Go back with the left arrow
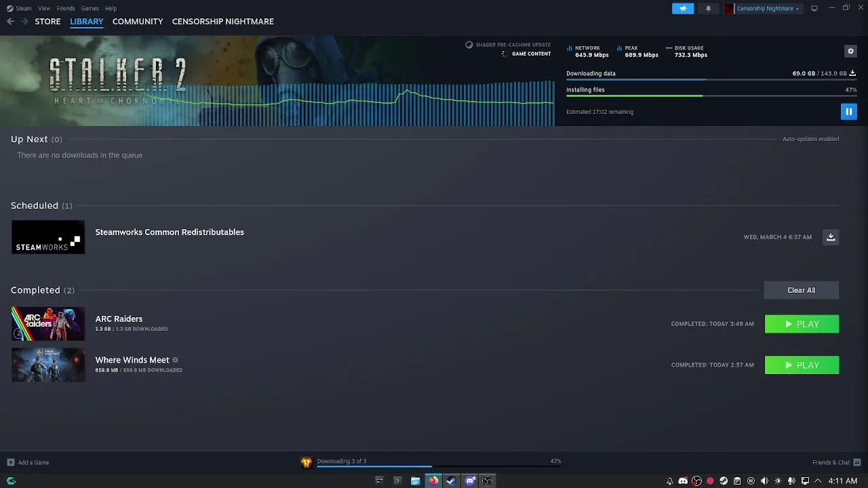The height and width of the screenshot is (488, 868). point(10,22)
